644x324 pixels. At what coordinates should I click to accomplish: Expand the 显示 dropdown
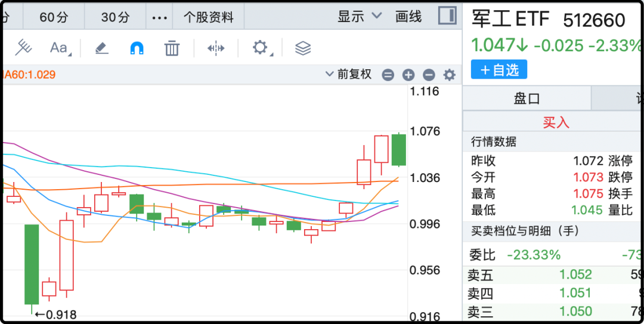[359, 17]
